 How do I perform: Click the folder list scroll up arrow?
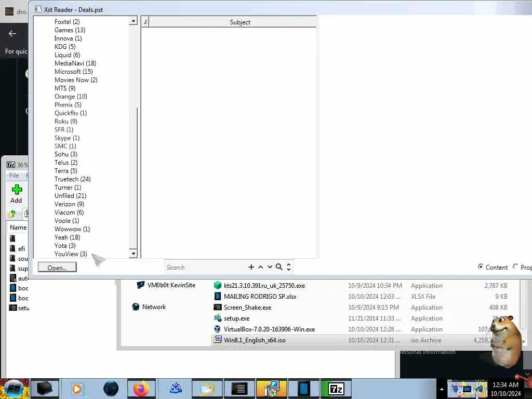(x=134, y=21)
